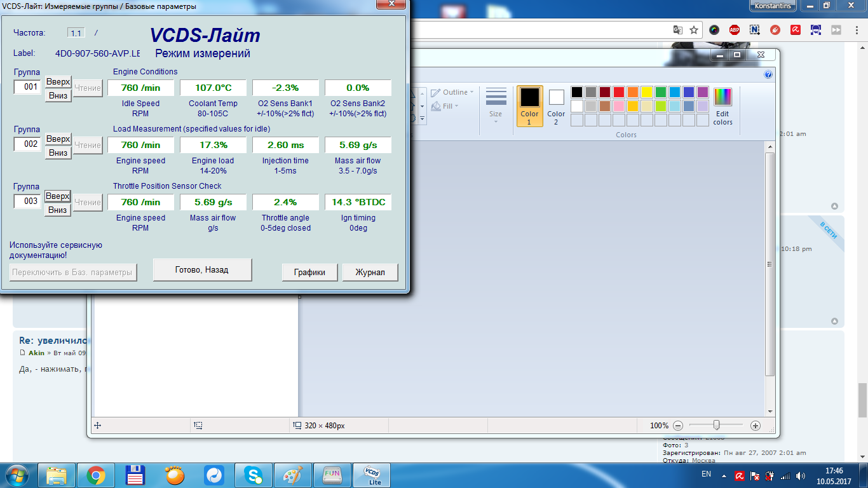
Task: Click Вниз button for group 003
Action: pos(58,210)
